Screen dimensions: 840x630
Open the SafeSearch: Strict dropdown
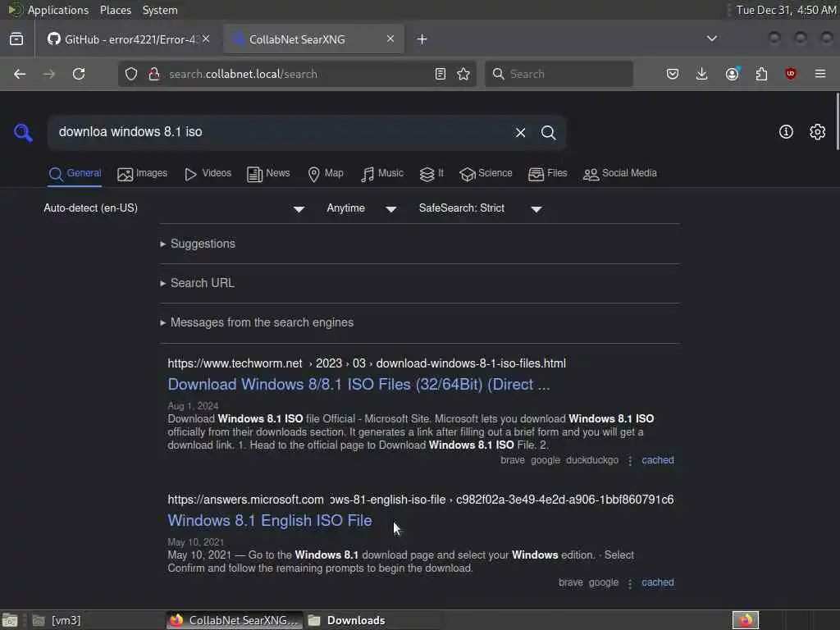pyautogui.click(x=481, y=208)
